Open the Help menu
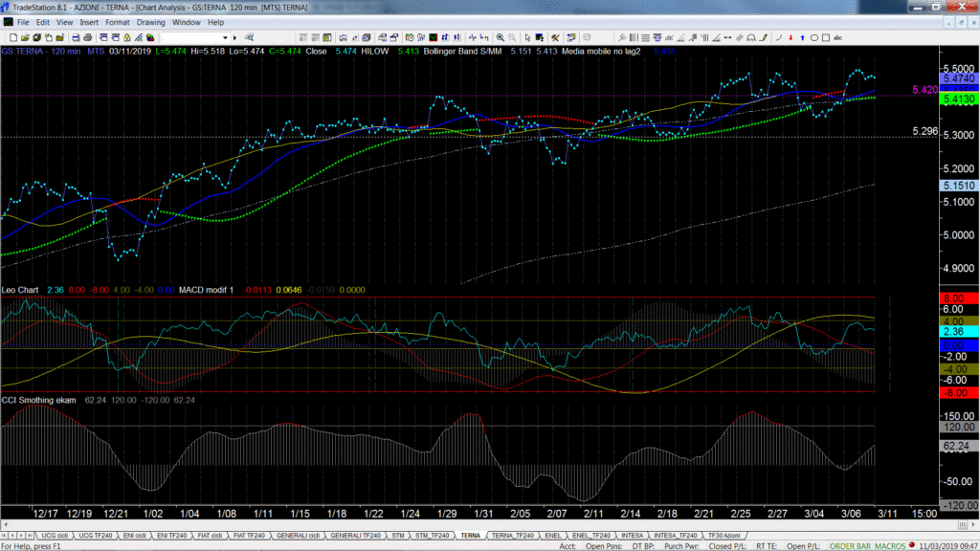The width and height of the screenshot is (980, 551). [215, 23]
